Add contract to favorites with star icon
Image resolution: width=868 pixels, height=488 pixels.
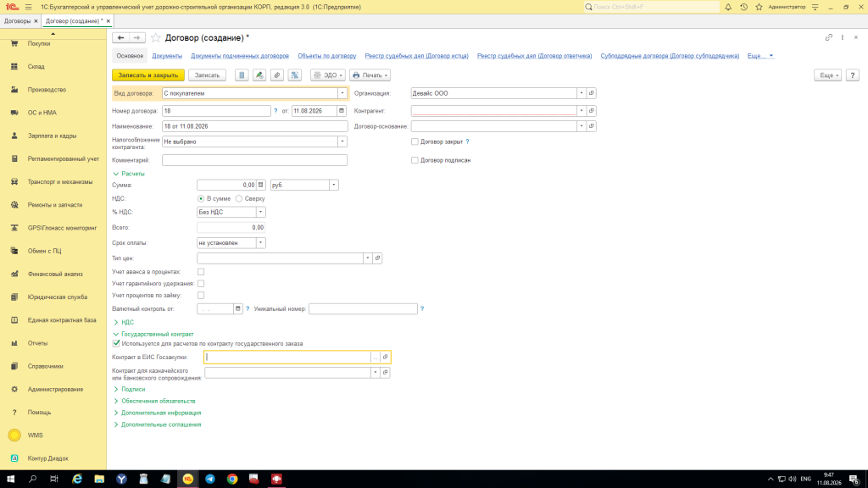click(x=156, y=37)
